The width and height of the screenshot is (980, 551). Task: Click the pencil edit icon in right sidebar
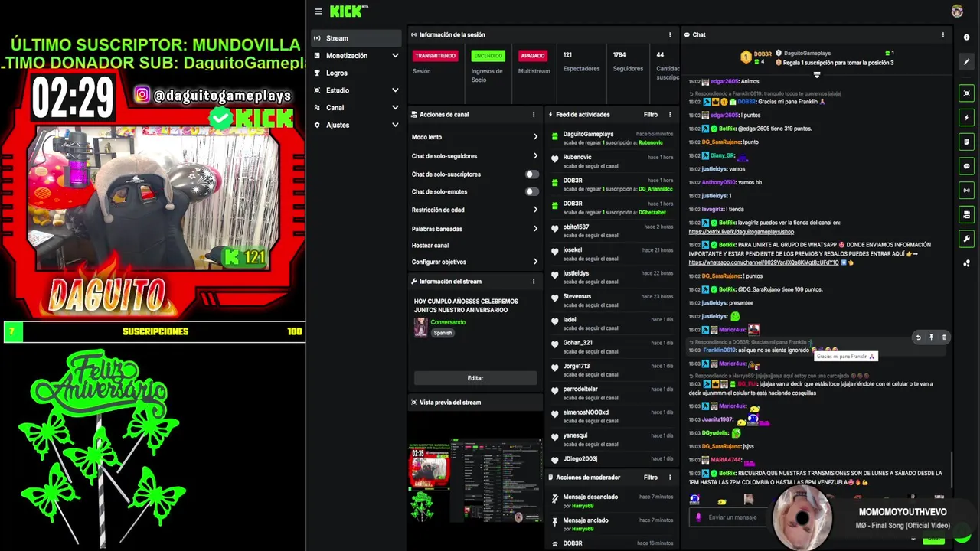[966, 61]
